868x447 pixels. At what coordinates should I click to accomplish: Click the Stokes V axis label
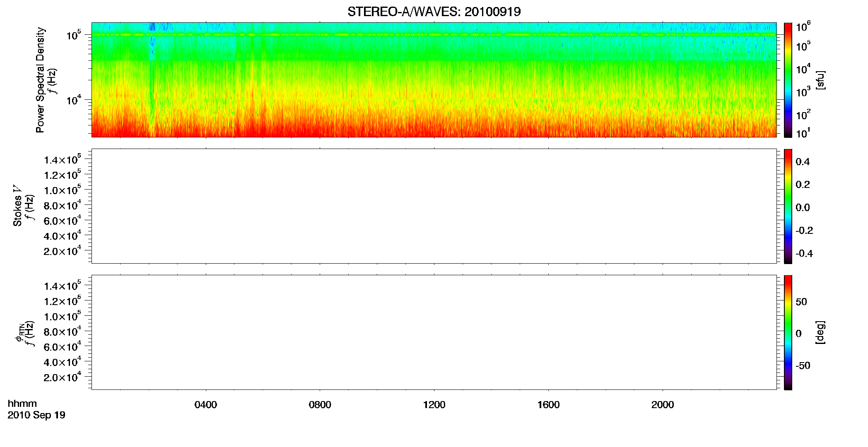point(17,206)
